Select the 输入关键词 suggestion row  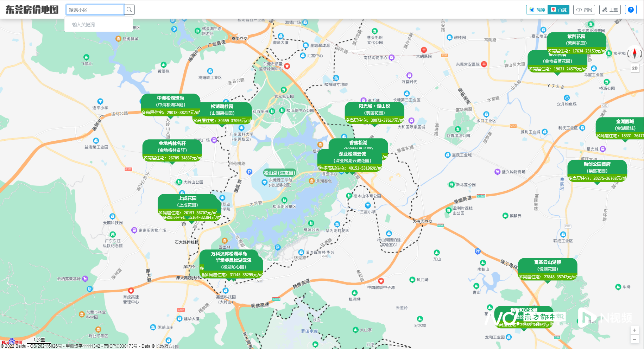(x=99, y=25)
